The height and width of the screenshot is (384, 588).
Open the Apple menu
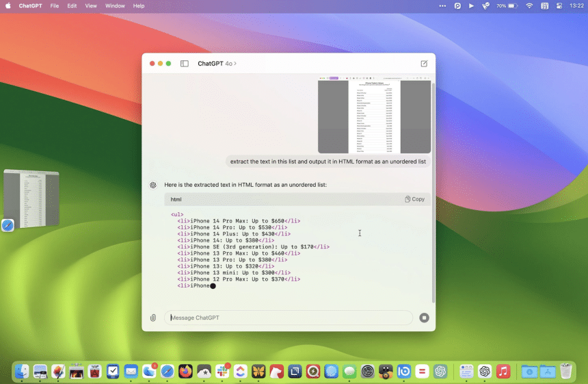(x=8, y=5)
